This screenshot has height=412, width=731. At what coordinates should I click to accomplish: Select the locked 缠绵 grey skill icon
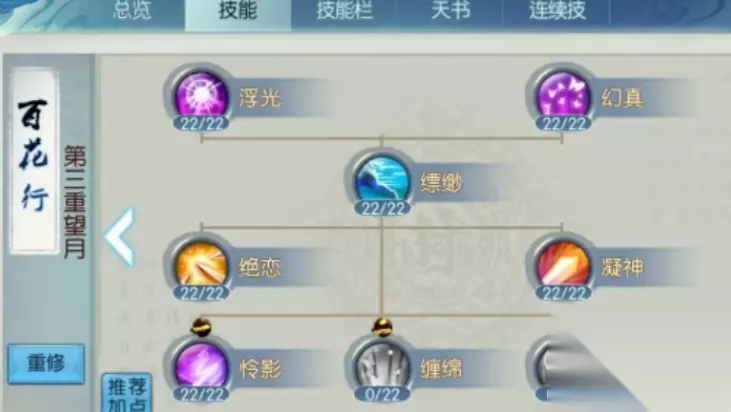pyautogui.click(x=382, y=368)
